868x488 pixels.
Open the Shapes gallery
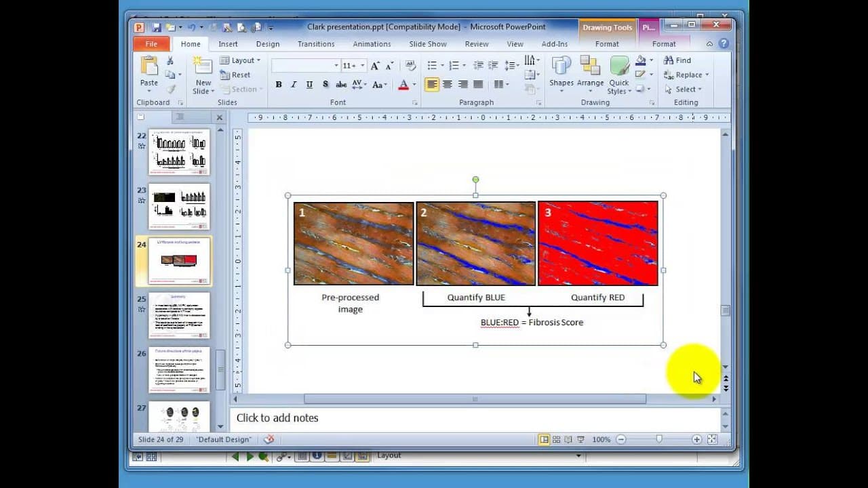[561, 75]
